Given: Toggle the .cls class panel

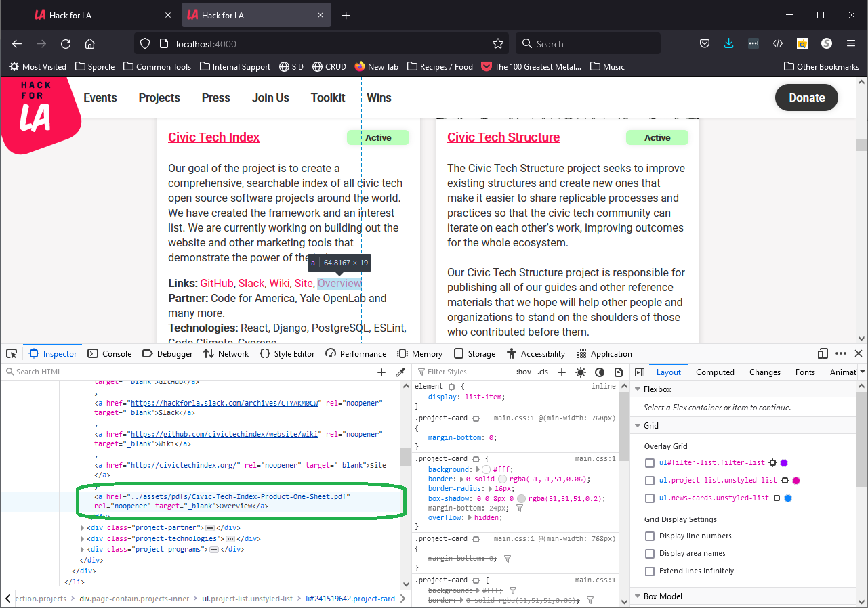Looking at the screenshot, I should point(543,372).
